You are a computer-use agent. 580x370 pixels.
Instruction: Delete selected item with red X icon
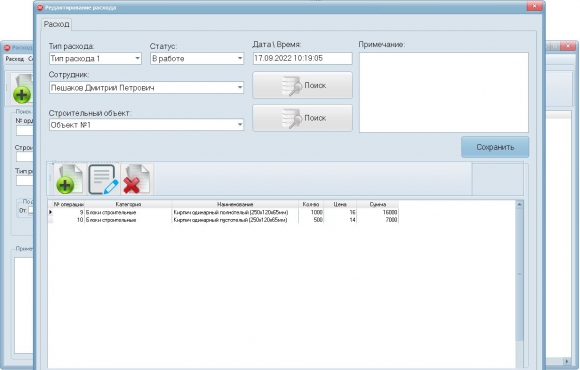point(136,179)
